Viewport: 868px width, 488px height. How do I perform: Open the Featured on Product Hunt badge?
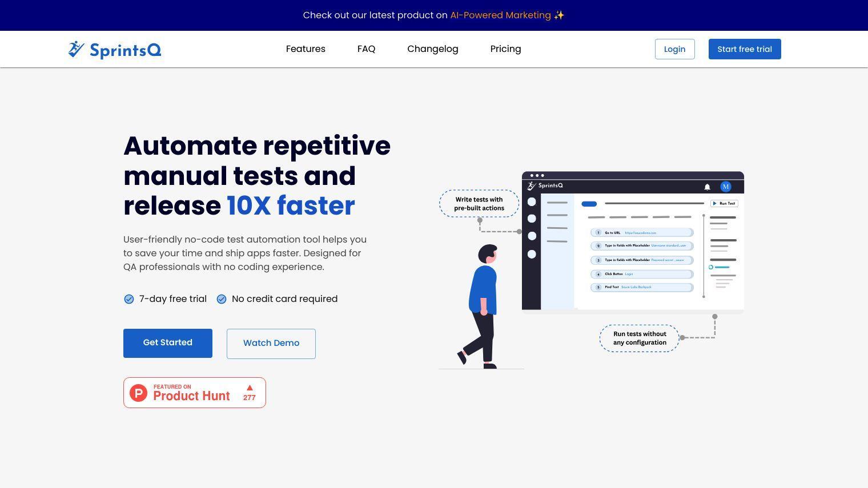click(195, 393)
